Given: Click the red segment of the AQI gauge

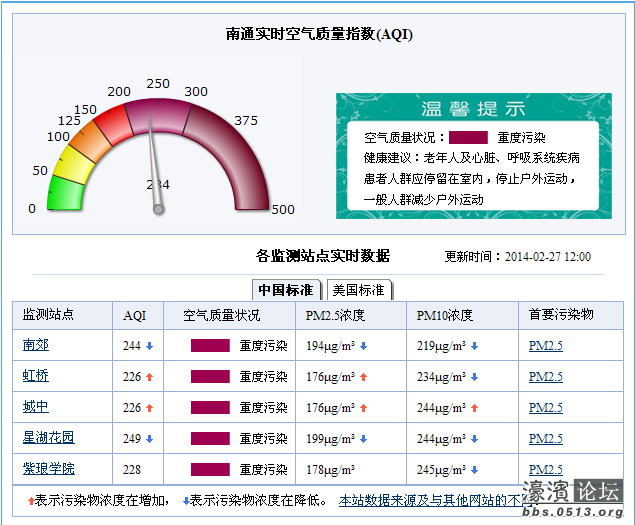Looking at the screenshot, I should [114, 125].
